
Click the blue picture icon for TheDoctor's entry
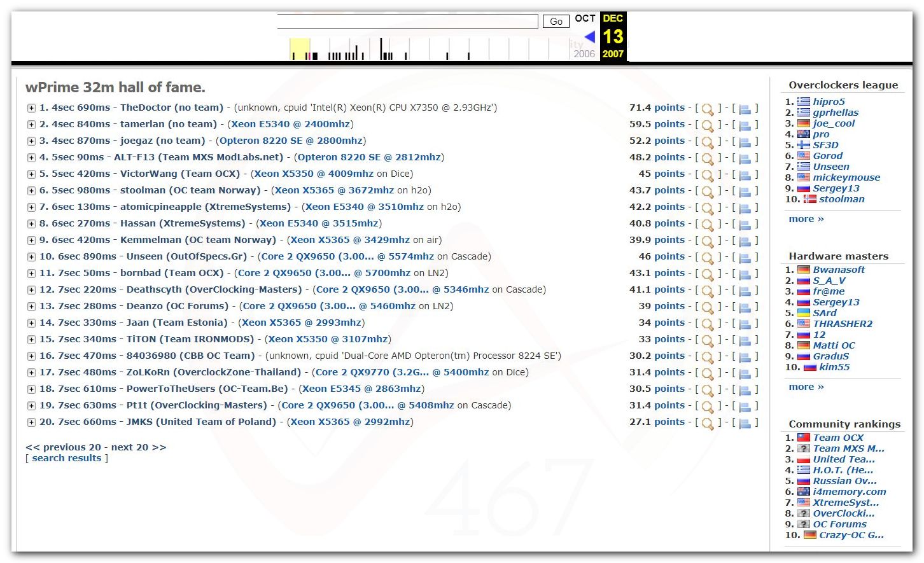click(x=745, y=109)
